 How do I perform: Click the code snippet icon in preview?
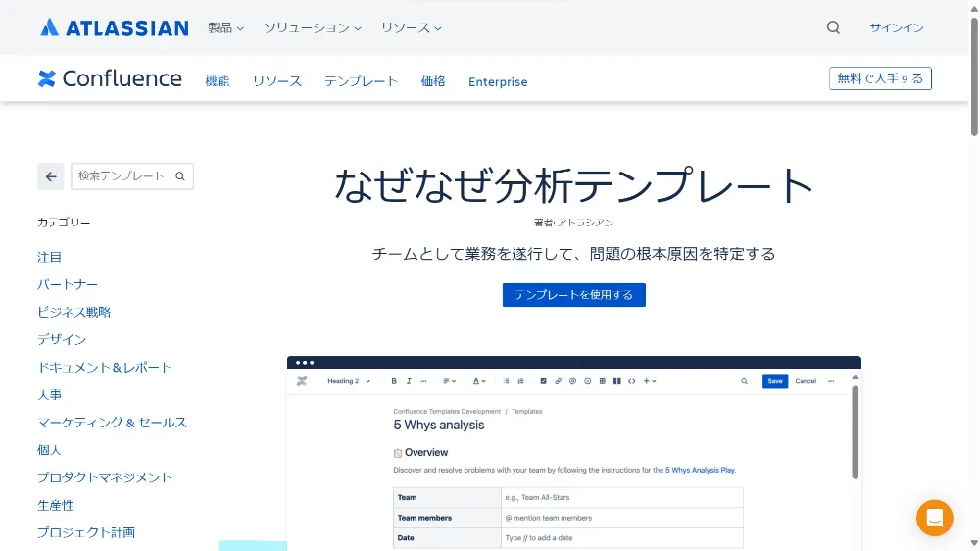[632, 381]
